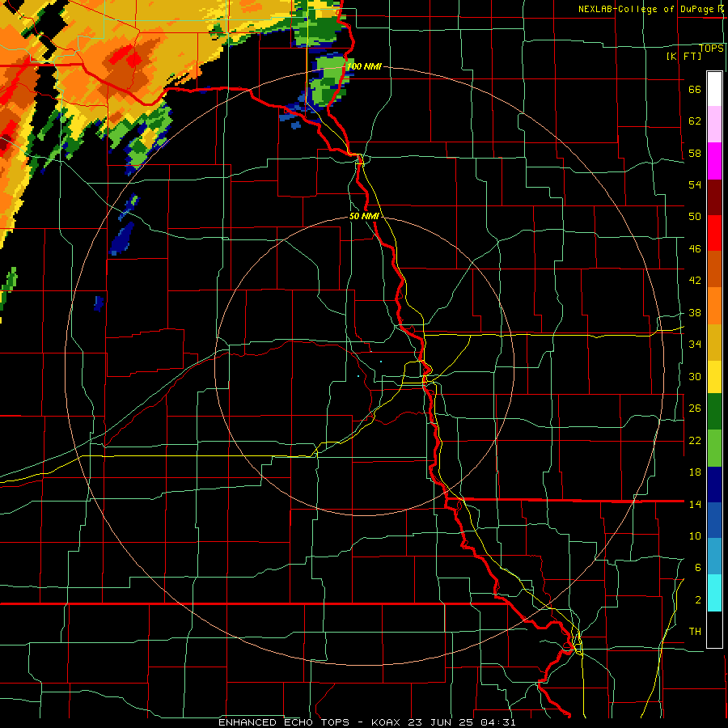The width and height of the screenshot is (728, 728).
Task: Click the navy blue band on the legend
Action: click(714, 485)
